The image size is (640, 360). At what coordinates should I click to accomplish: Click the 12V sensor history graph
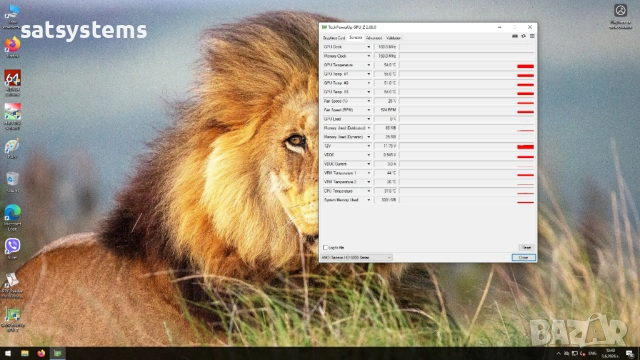[x=467, y=146]
